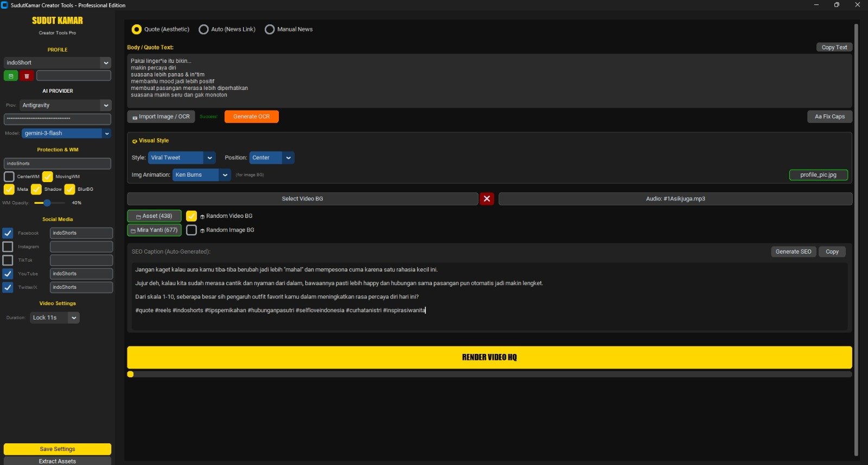868x465 pixels.
Task: Enable the TikTok checkbox
Action: pyautogui.click(x=8, y=260)
